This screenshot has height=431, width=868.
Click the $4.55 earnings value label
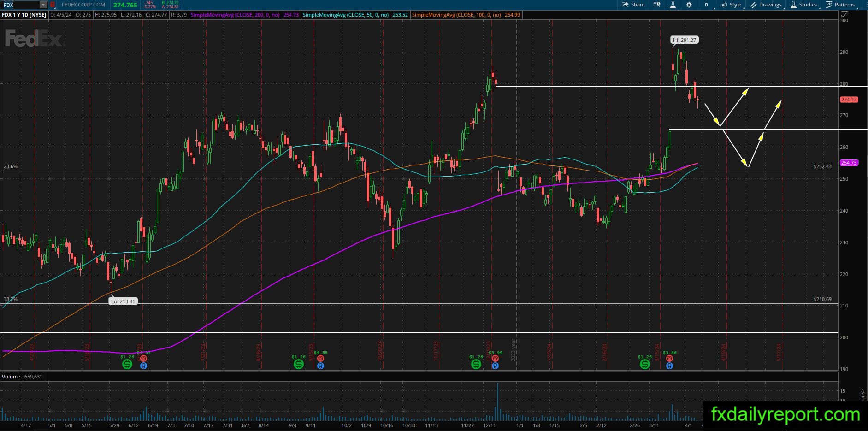[x=321, y=353]
